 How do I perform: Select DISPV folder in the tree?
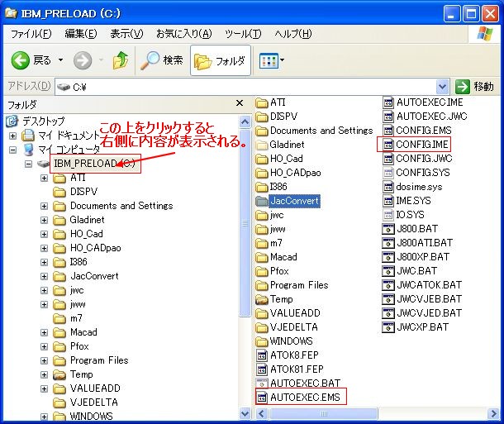point(83,192)
